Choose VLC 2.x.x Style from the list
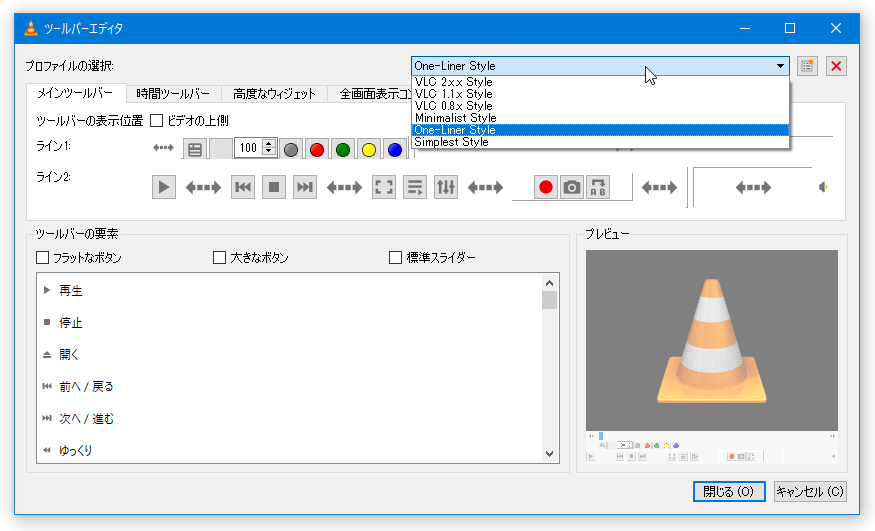The height and width of the screenshot is (531, 875). point(600,82)
